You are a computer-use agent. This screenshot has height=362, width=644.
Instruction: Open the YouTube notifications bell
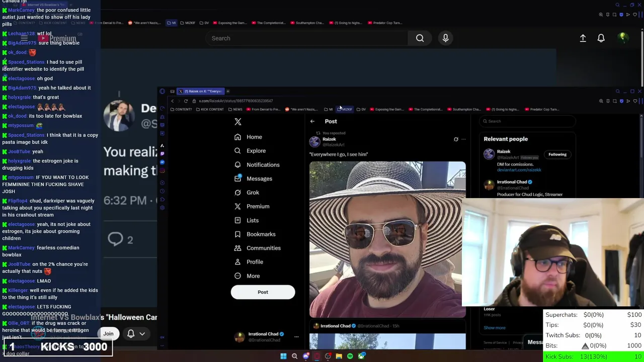point(601,38)
